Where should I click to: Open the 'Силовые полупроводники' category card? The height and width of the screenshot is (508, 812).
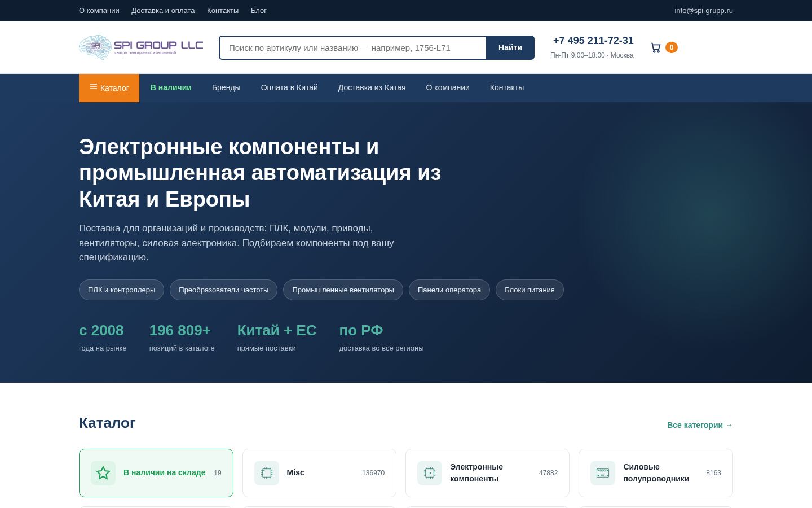click(x=656, y=473)
